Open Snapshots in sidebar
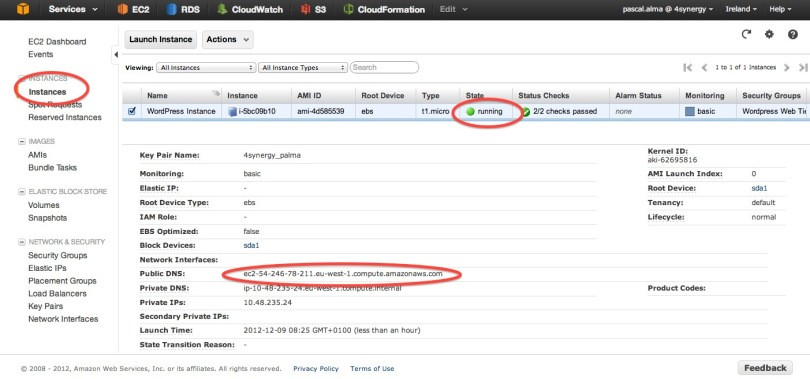 tap(48, 218)
